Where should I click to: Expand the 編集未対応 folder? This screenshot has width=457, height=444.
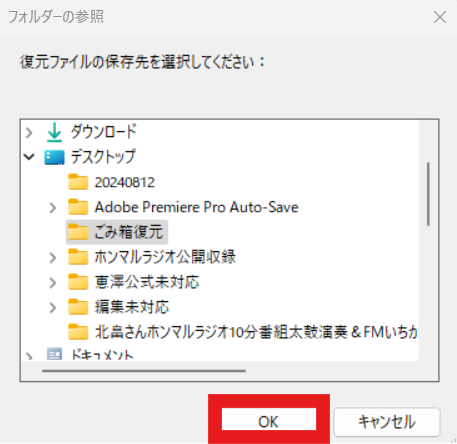(53, 308)
